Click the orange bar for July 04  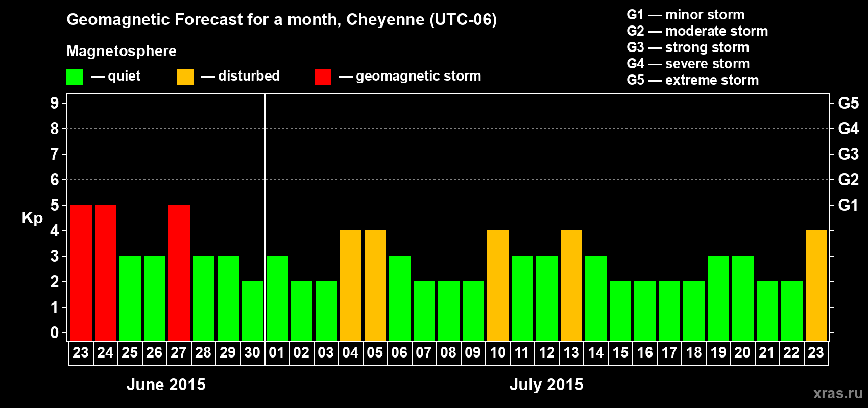(351, 286)
